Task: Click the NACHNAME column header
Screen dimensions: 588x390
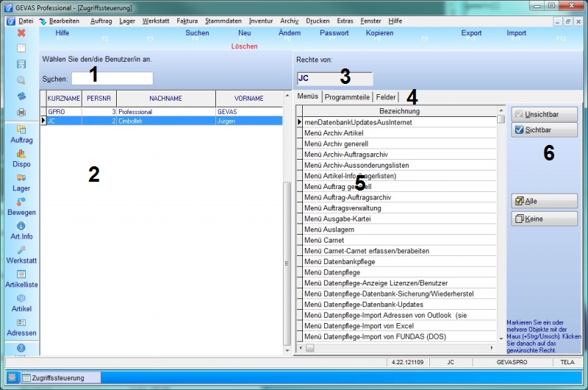Action: click(x=166, y=99)
